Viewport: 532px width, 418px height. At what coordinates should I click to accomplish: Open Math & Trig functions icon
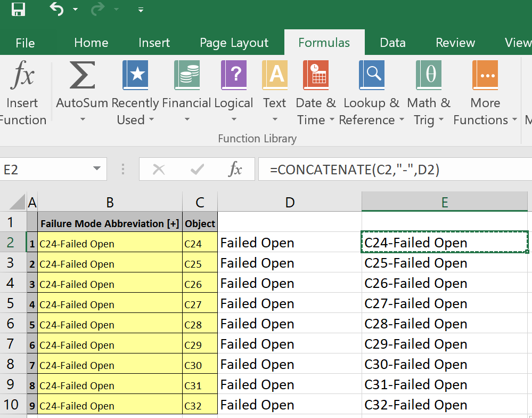(x=429, y=75)
